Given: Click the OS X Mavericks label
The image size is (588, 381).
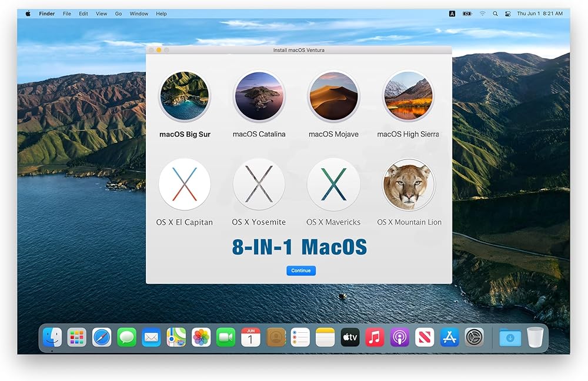Looking at the screenshot, I should (x=333, y=222).
